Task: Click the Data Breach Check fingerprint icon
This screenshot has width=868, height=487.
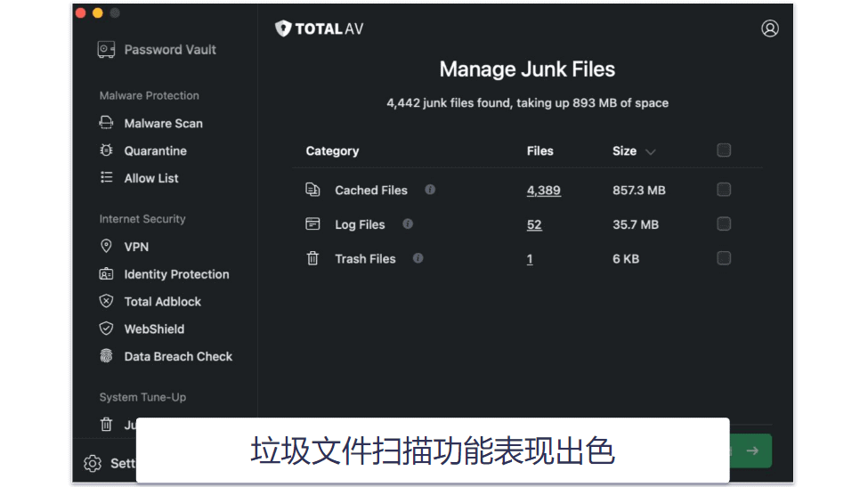Action: coord(106,356)
